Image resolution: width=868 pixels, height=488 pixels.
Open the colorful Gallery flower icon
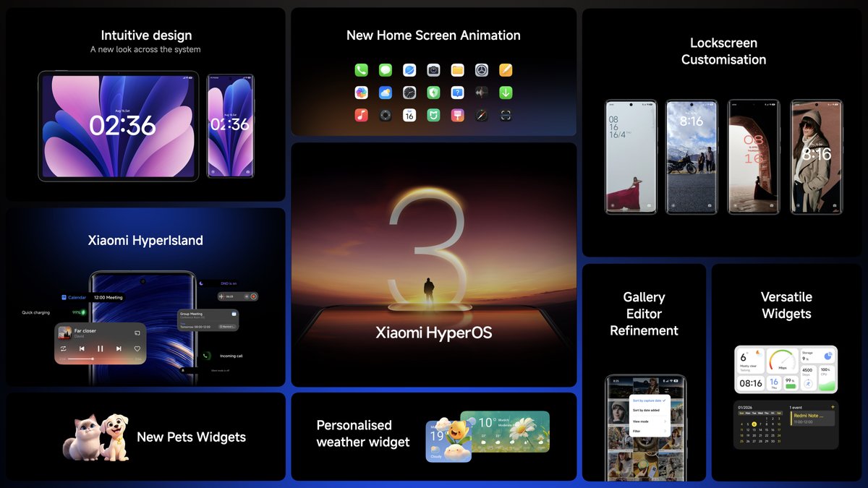click(361, 93)
